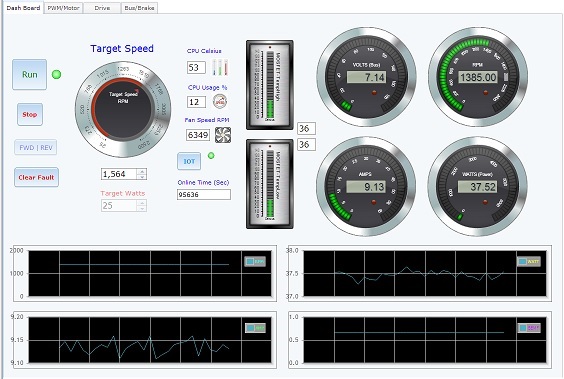Click the Run button
564x379 pixels.
[x=29, y=74]
